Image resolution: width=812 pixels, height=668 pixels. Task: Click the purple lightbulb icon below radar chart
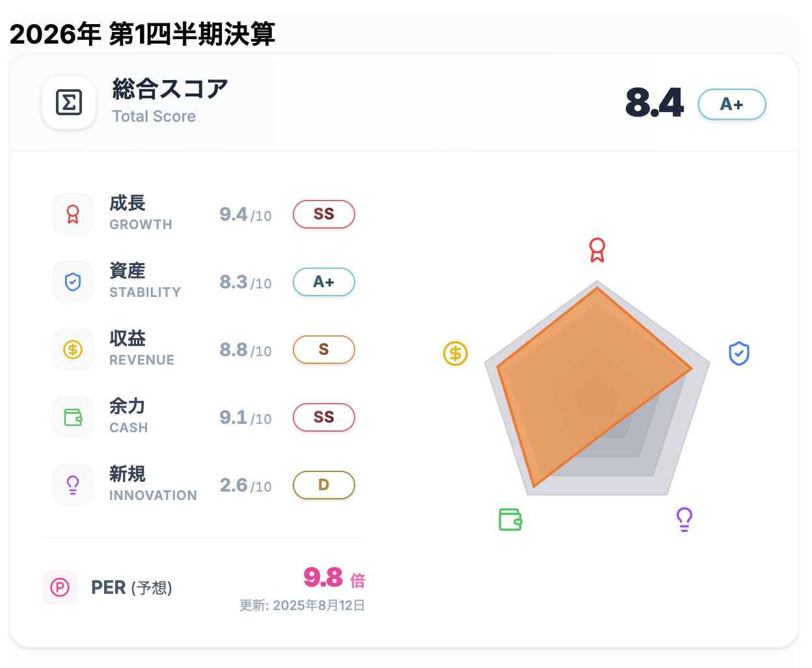pos(684,520)
